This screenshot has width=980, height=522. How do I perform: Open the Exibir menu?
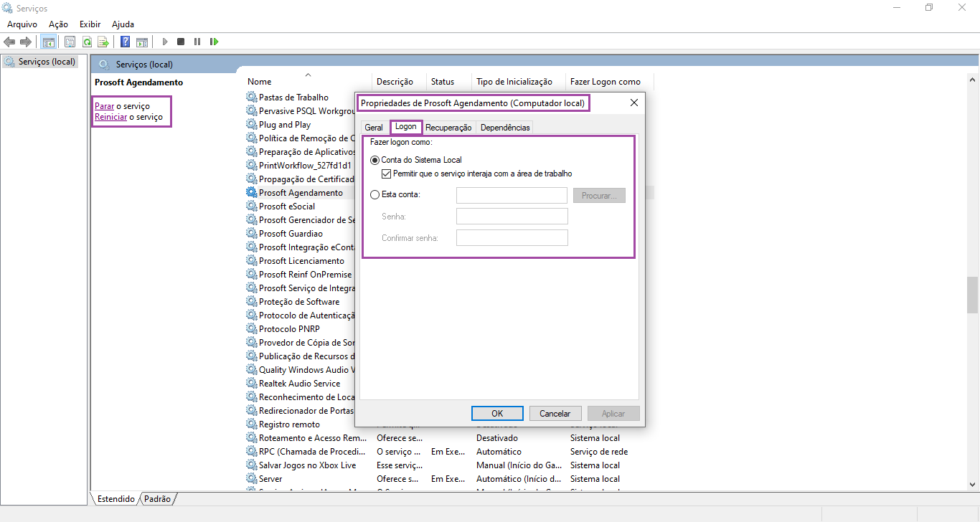pyautogui.click(x=90, y=24)
